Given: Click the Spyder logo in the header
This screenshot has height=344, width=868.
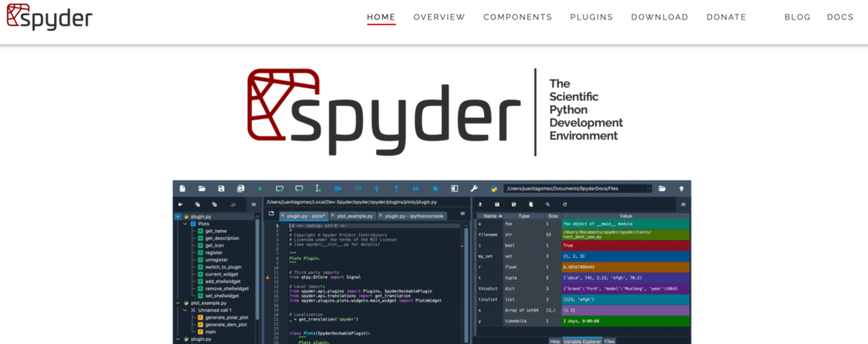Looking at the screenshot, I should pyautogui.click(x=49, y=17).
